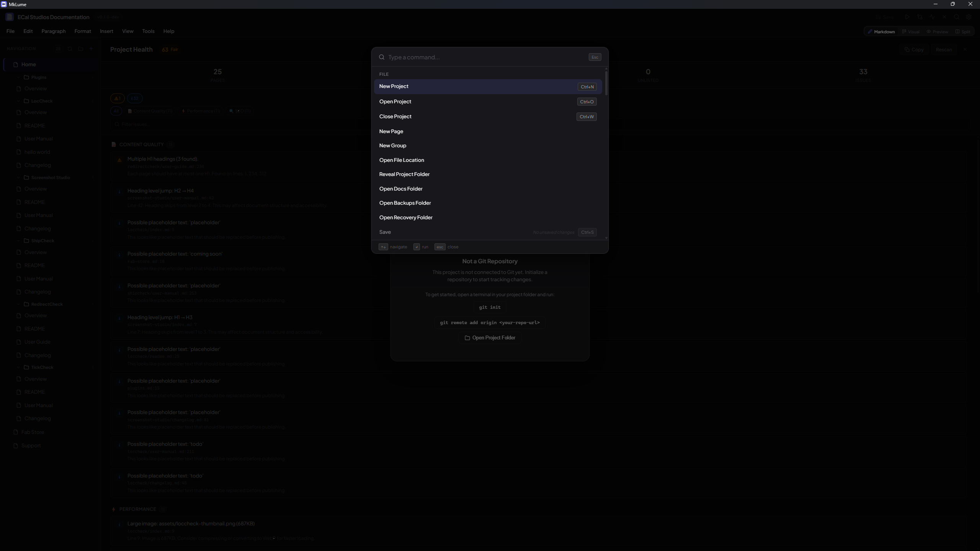Screen dimensions: 980x551
Task: Click the 25 pages count badge in navigation header
Action: pyautogui.click(x=58, y=49)
